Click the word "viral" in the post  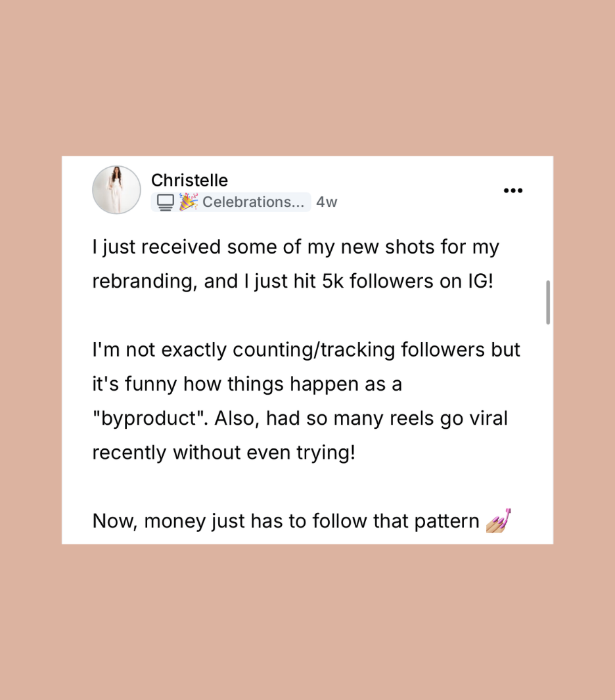tap(488, 418)
